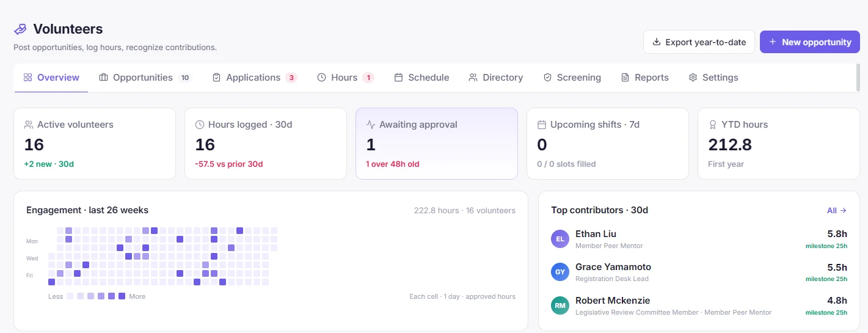Open the Settings tab
The width and height of the screenshot is (868, 333).
click(x=713, y=78)
